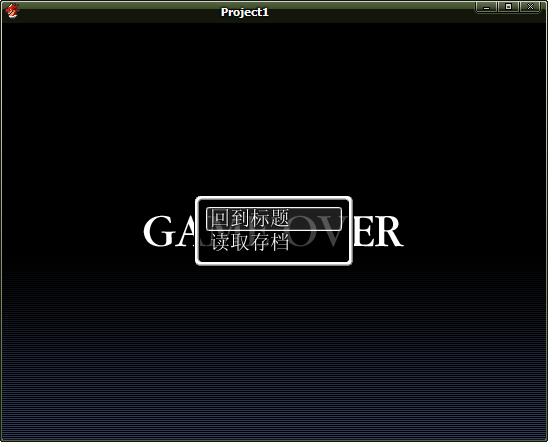Click the Project1 title text
Viewport: 552px width, 447px height.
point(245,12)
